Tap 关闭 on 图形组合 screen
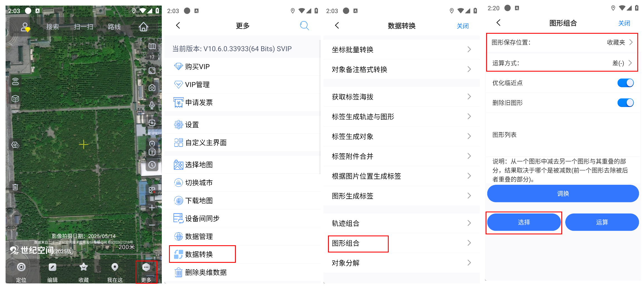 [x=624, y=23]
